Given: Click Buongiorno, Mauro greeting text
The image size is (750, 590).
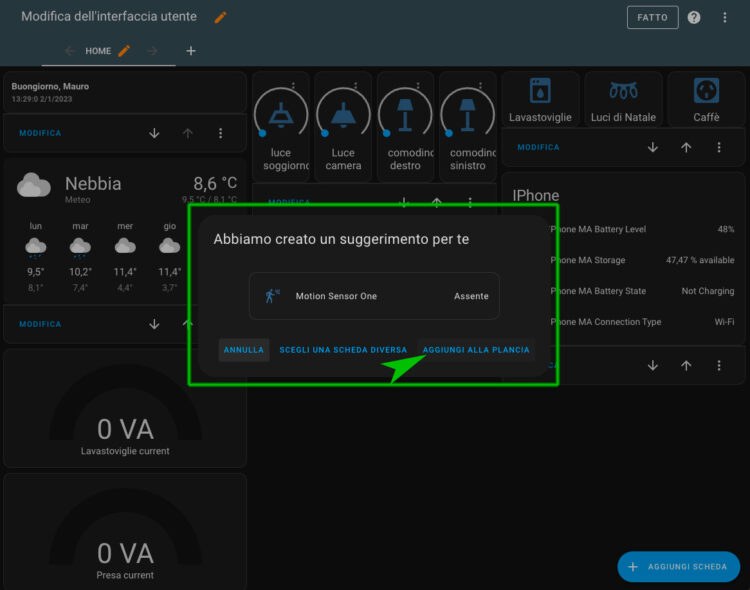Looking at the screenshot, I should coord(50,87).
